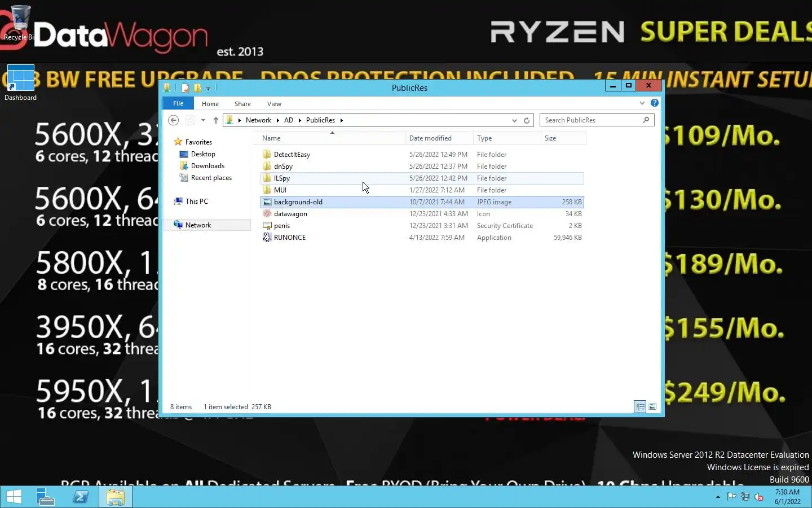Refresh the PublicRes folder view
812x508 pixels.
pyautogui.click(x=527, y=120)
